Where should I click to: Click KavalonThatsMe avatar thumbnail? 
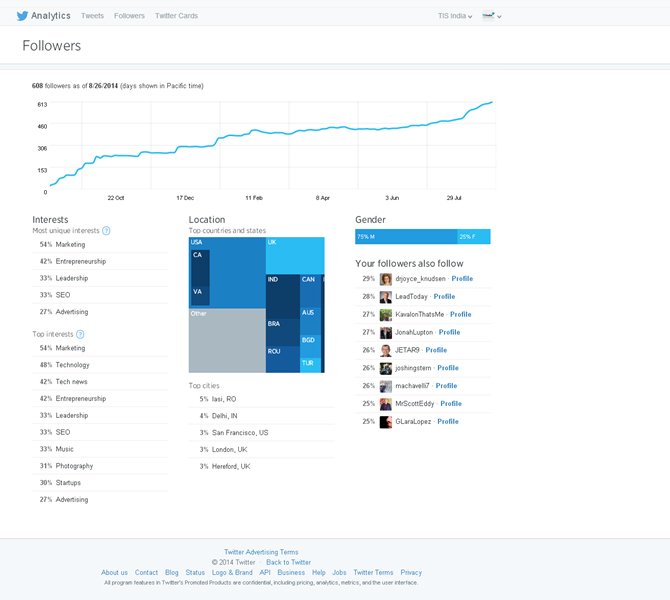385,315
